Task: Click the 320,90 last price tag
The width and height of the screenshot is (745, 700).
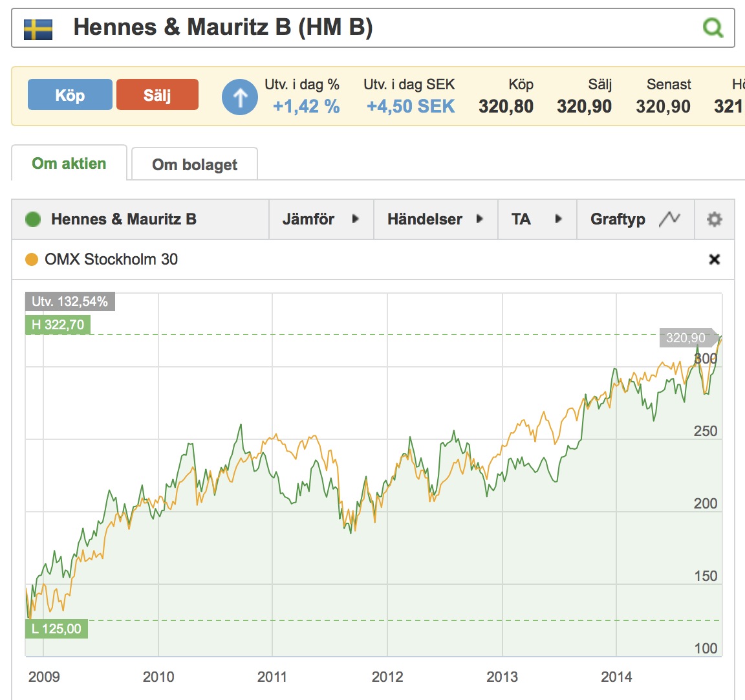Action: tap(686, 338)
